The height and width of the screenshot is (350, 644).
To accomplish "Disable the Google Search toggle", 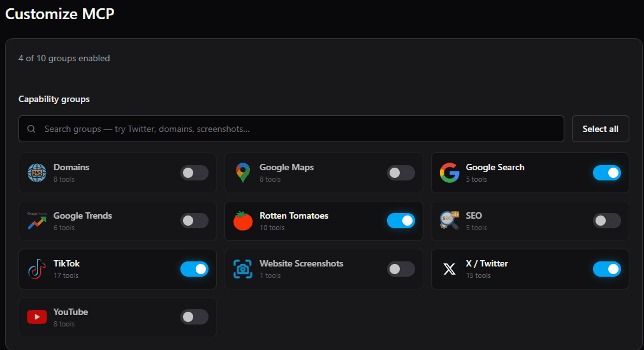I will point(606,173).
